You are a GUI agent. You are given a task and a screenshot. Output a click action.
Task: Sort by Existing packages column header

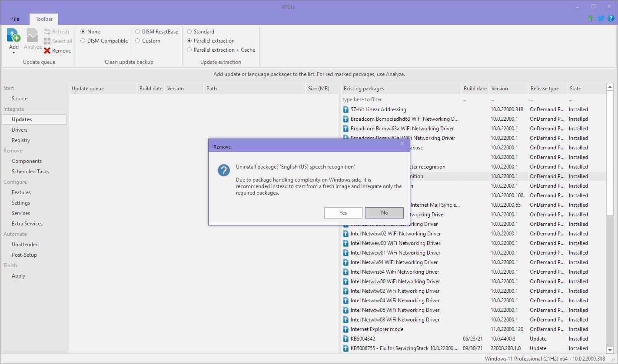click(x=401, y=89)
